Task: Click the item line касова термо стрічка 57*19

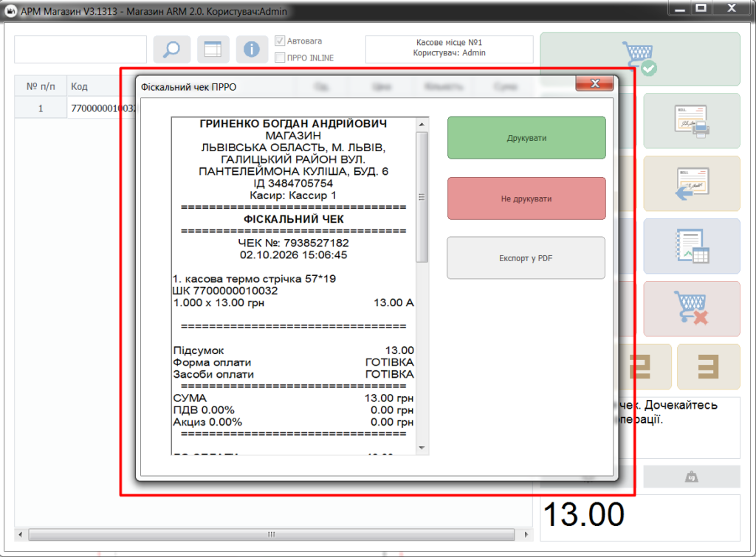Action: coord(254,279)
